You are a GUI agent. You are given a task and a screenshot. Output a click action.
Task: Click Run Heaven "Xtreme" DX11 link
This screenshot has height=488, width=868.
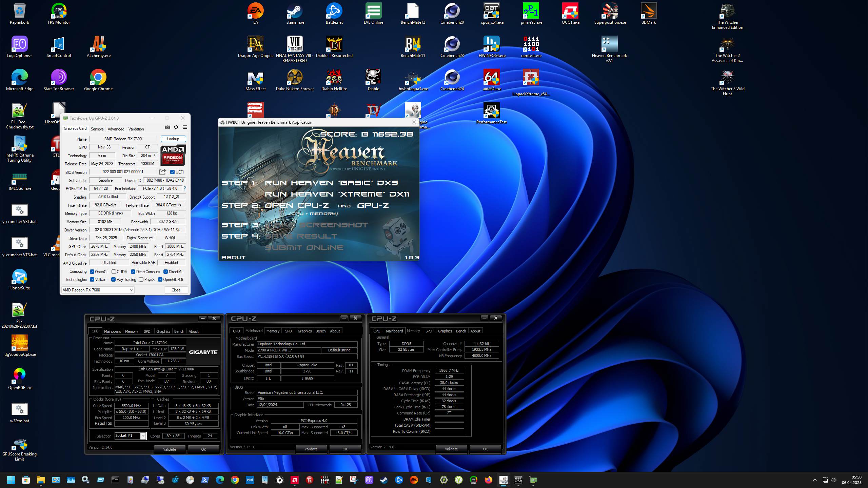(x=337, y=194)
